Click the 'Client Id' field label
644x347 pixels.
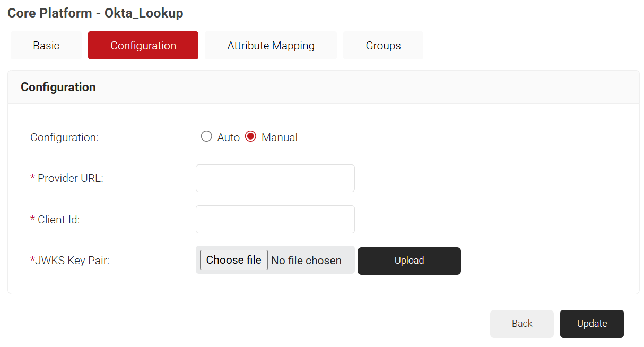58,219
